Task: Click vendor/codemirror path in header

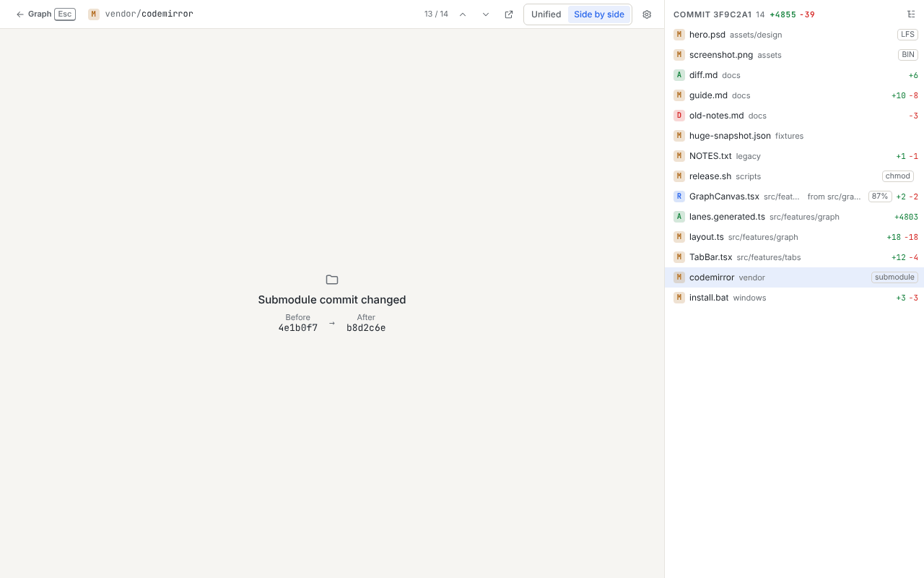Action: (x=149, y=14)
